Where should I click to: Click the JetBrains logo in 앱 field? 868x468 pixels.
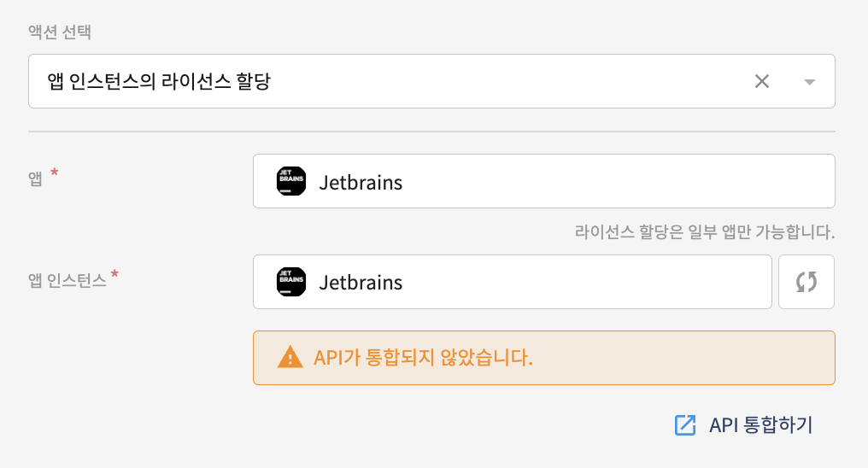pos(291,181)
